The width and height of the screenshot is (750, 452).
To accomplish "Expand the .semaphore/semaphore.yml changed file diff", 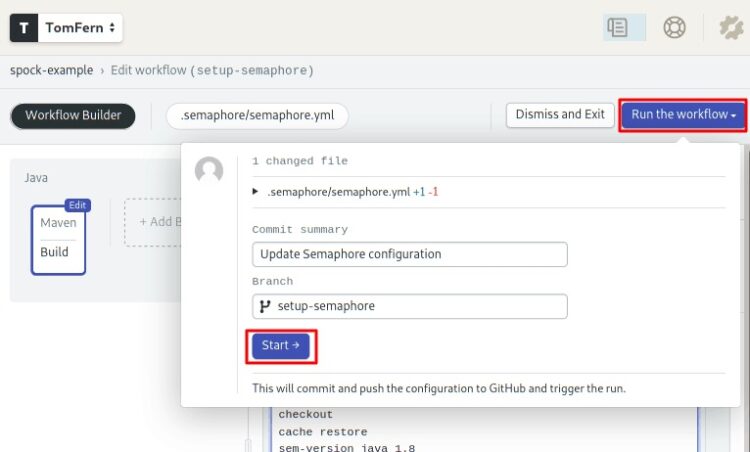I will tap(255, 192).
